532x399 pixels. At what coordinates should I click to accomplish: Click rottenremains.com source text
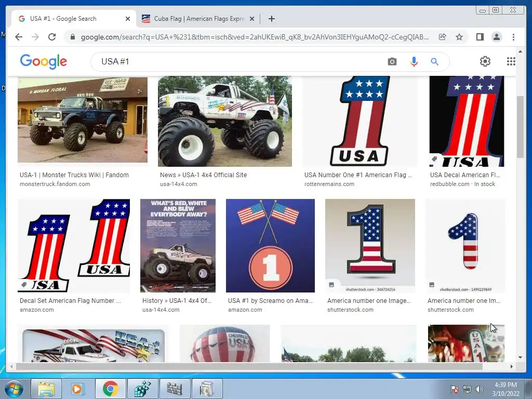click(x=329, y=184)
